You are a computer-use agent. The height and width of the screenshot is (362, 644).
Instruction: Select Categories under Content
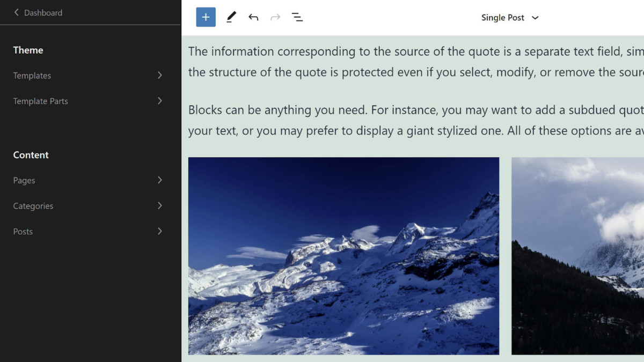tap(33, 206)
